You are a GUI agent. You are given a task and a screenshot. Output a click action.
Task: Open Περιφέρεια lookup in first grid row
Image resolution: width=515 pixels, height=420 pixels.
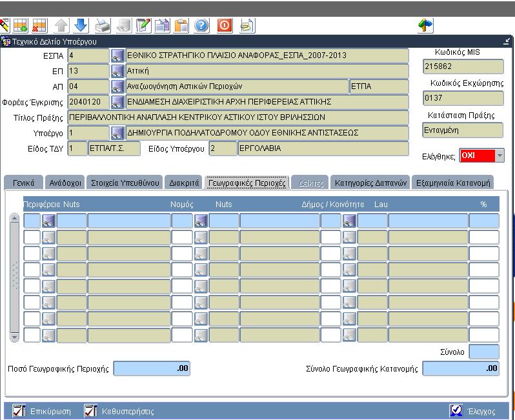(48, 221)
